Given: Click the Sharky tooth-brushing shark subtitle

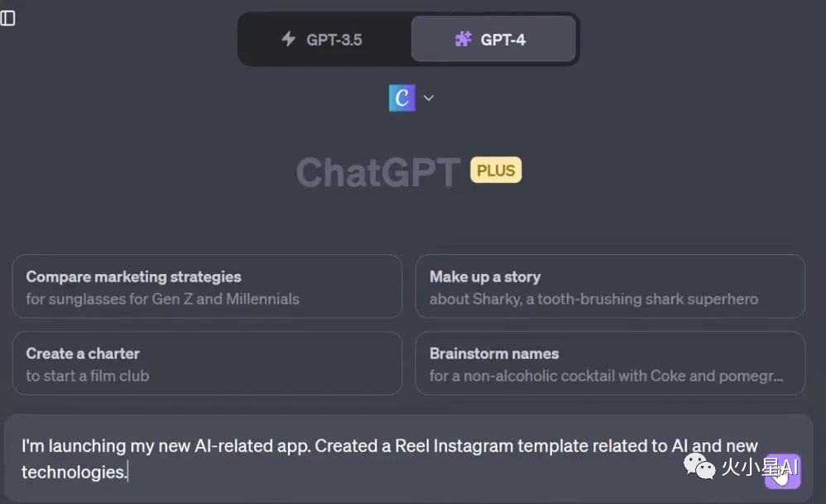Looking at the screenshot, I should pyautogui.click(x=593, y=299).
